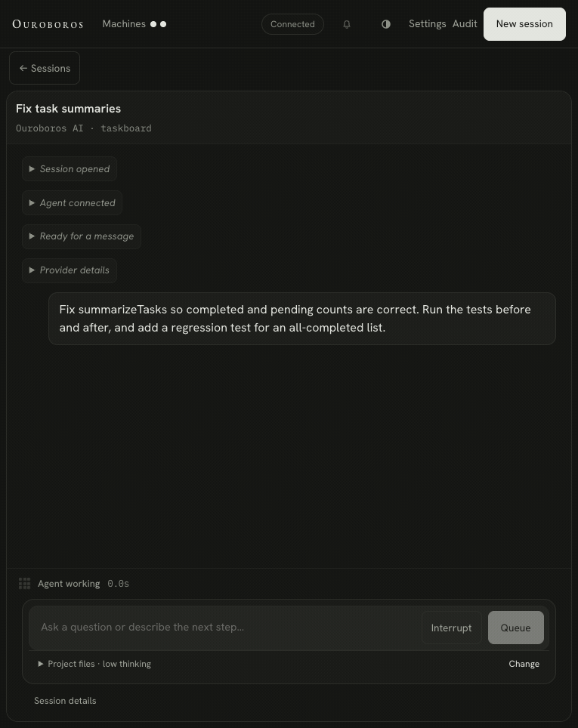Expand the Agent connected entry
The height and width of the screenshot is (728, 578).
coord(72,203)
